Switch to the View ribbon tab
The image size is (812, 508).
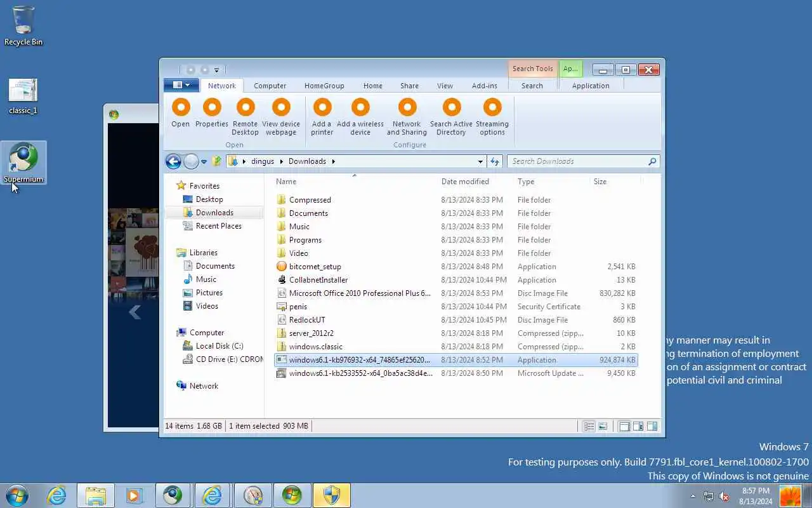(445, 86)
